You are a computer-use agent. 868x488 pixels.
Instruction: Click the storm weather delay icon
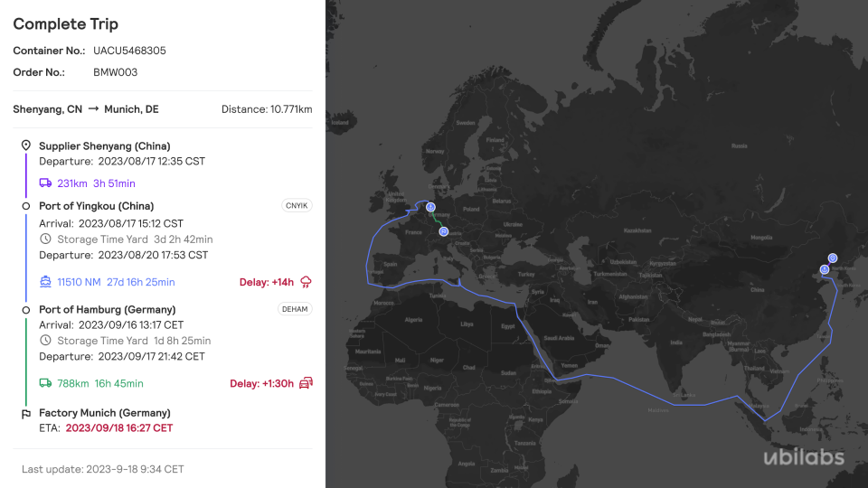(x=306, y=282)
